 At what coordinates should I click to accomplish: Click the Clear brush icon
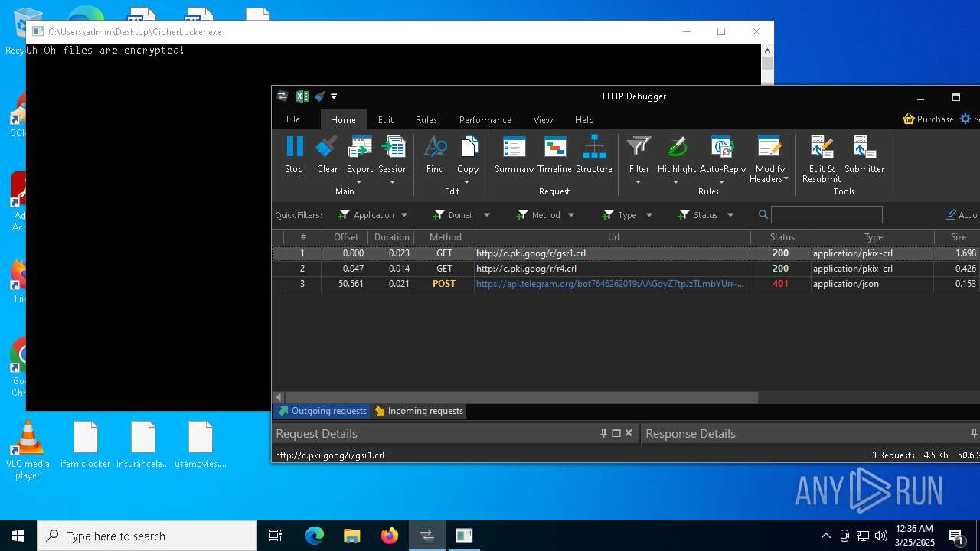click(327, 146)
